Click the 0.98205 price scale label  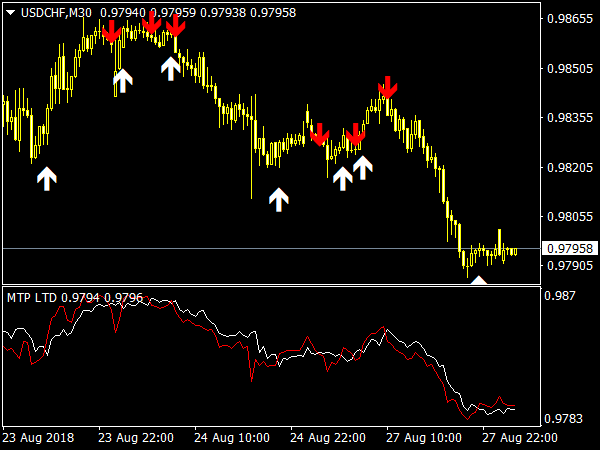point(570,167)
